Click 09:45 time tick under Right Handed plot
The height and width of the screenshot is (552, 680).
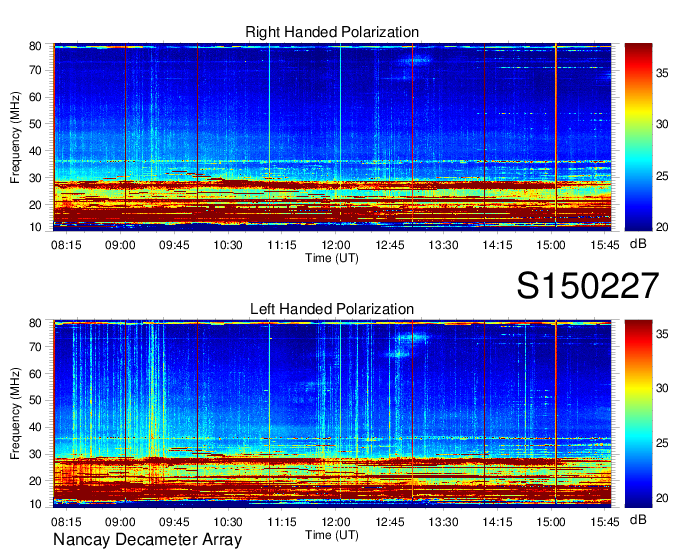(x=174, y=245)
